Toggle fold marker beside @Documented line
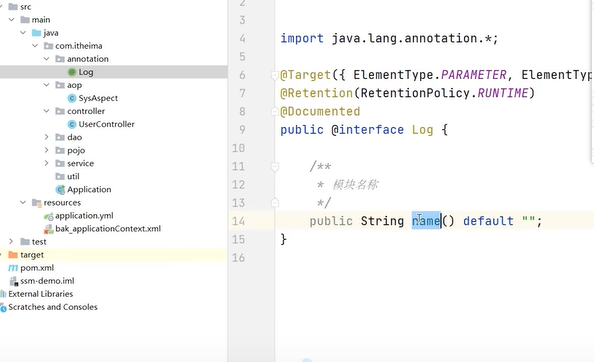The width and height of the screenshot is (594, 362). [x=275, y=111]
